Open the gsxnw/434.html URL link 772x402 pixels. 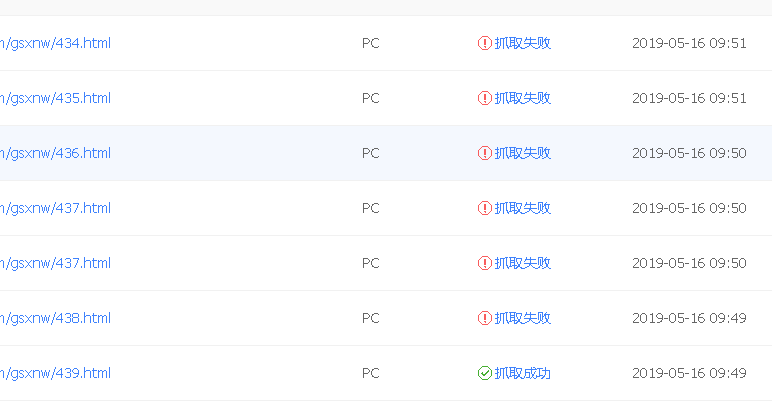(x=55, y=43)
